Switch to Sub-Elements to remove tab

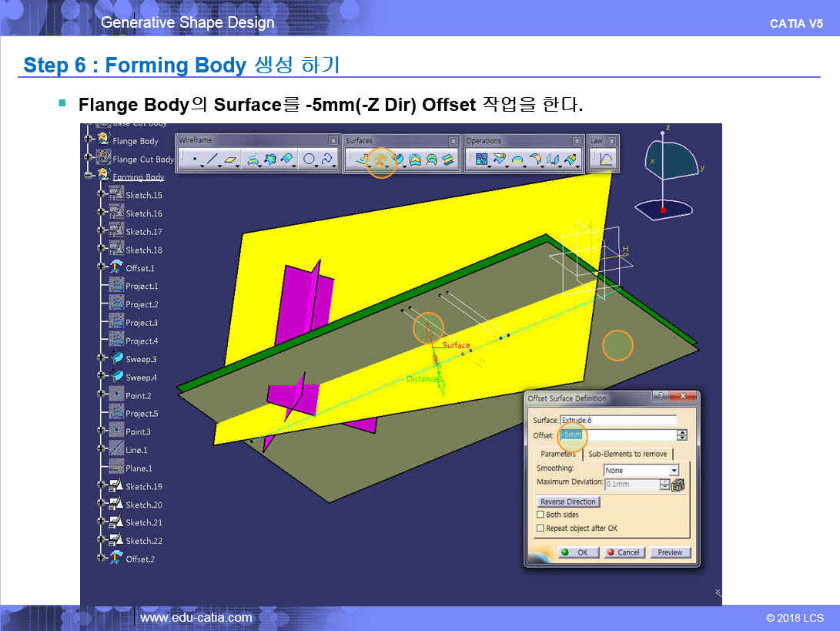[x=627, y=454]
